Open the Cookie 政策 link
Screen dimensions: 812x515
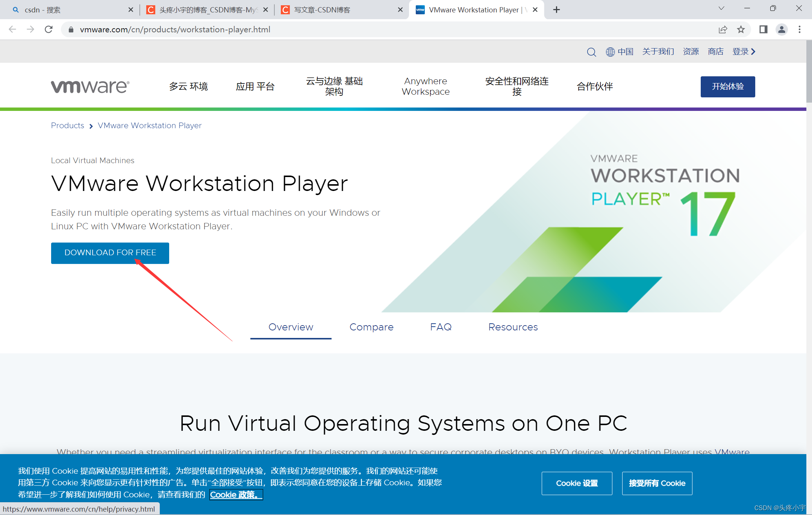point(236,495)
